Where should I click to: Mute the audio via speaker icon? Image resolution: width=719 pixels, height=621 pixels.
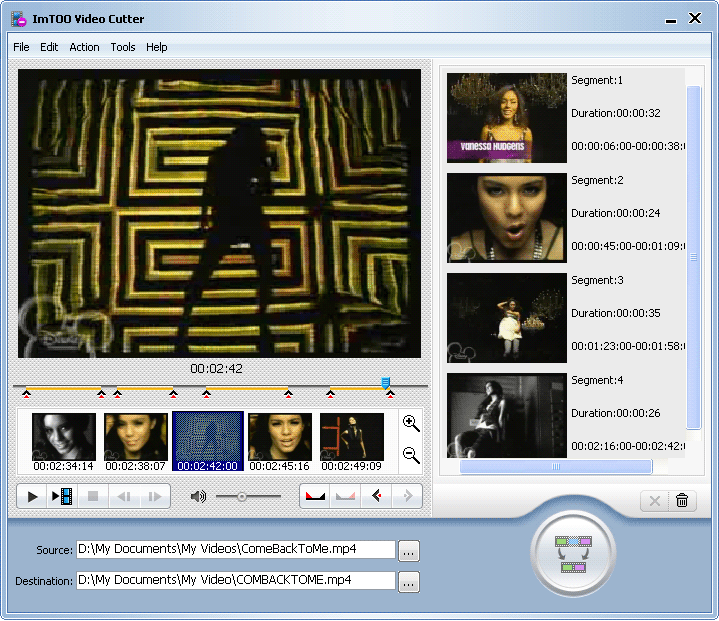point(198,496)
